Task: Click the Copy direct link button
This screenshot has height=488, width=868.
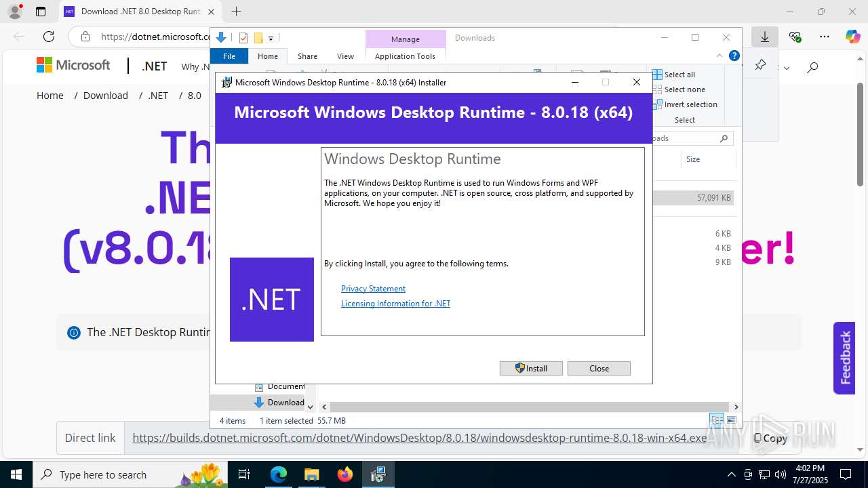Action: pos(771,439)
